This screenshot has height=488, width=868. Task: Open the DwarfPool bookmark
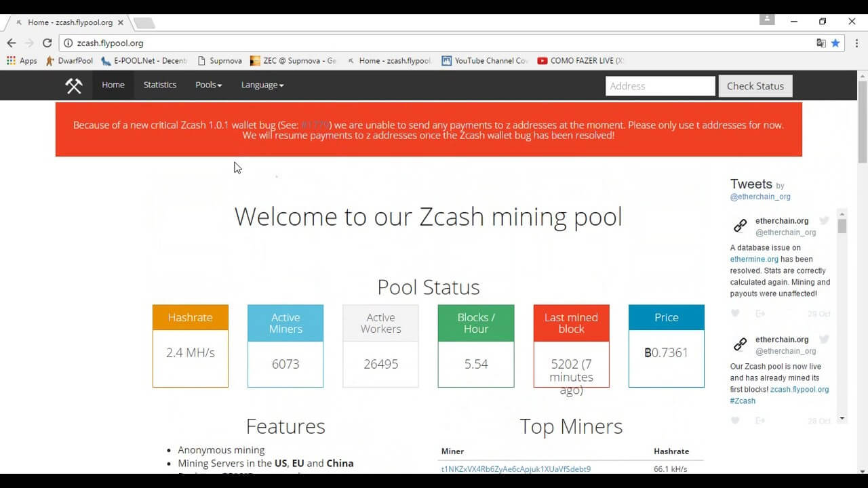coord(69,60)
